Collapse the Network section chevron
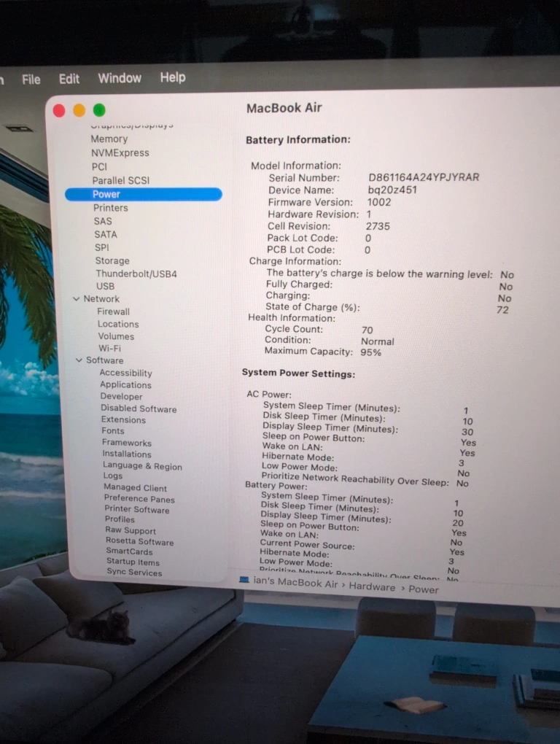 pos(77,299)
